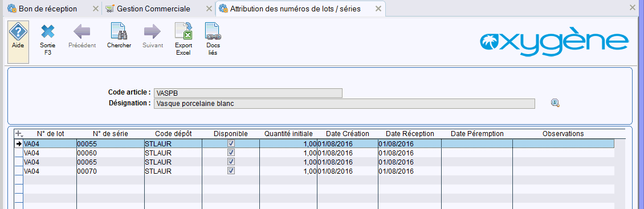Export the grid with Export Excel
The image size is (644, 209).
click(184, 32)
